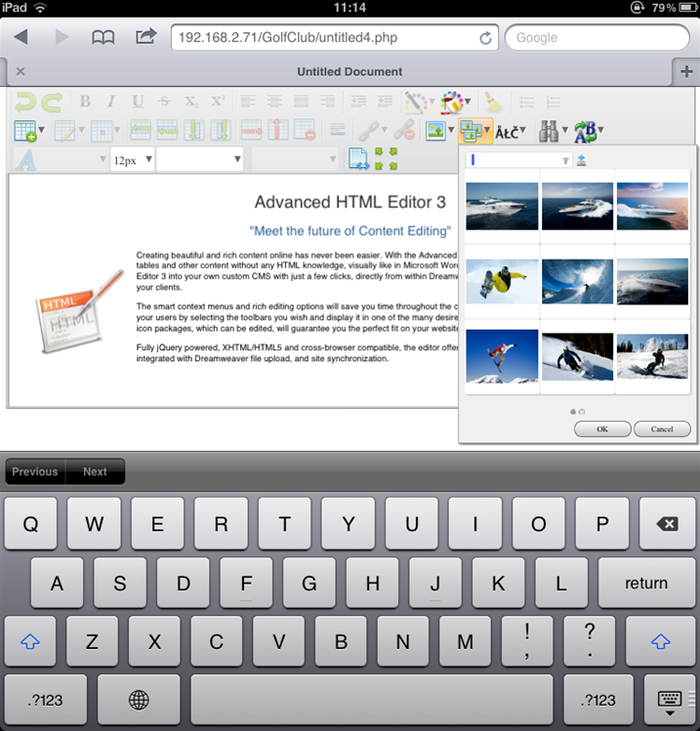Toggle Underline formatting

(138, 102)
